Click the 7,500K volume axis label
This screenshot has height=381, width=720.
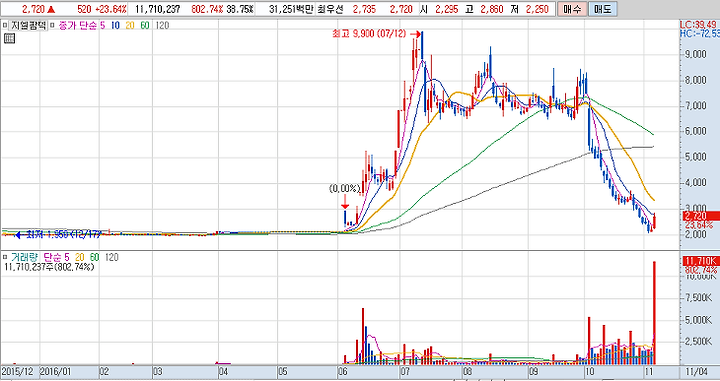click(x=698, y=298)
